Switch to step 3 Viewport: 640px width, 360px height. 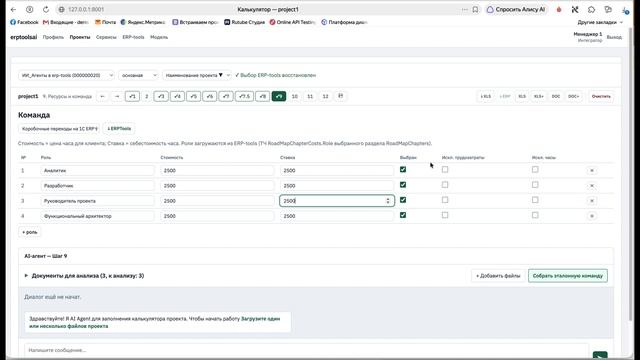(161, 96)
